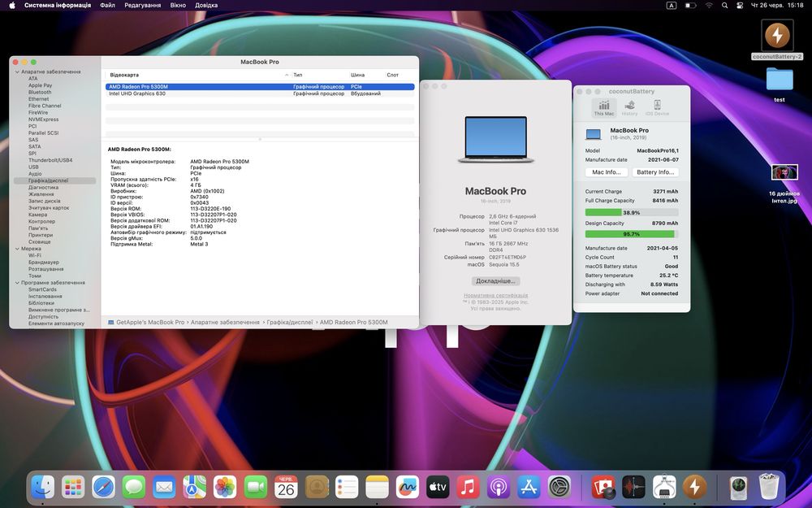
Task: Open Maps app in the dock
Action: [x=195, y=487]
